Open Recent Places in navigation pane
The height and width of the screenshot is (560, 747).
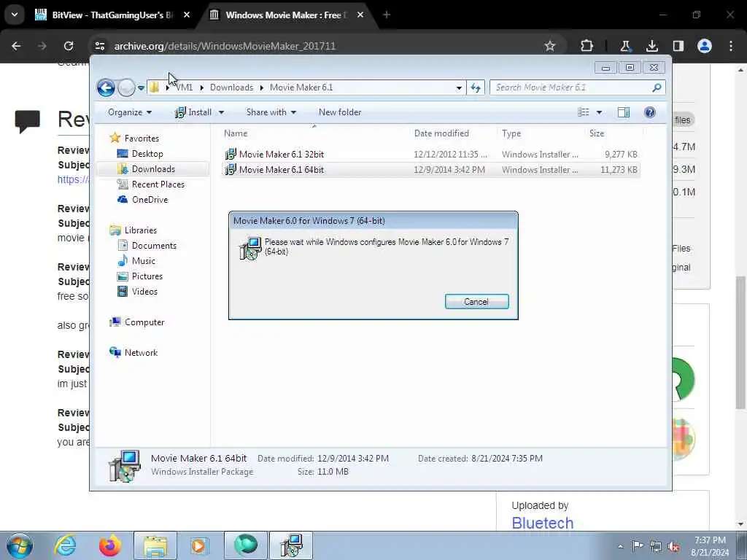pyautogui.click(x=150, y=184)
